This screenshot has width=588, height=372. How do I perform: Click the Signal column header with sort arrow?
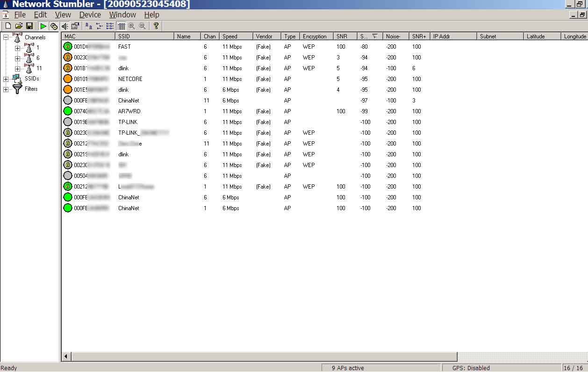click(x=370, y=36)
